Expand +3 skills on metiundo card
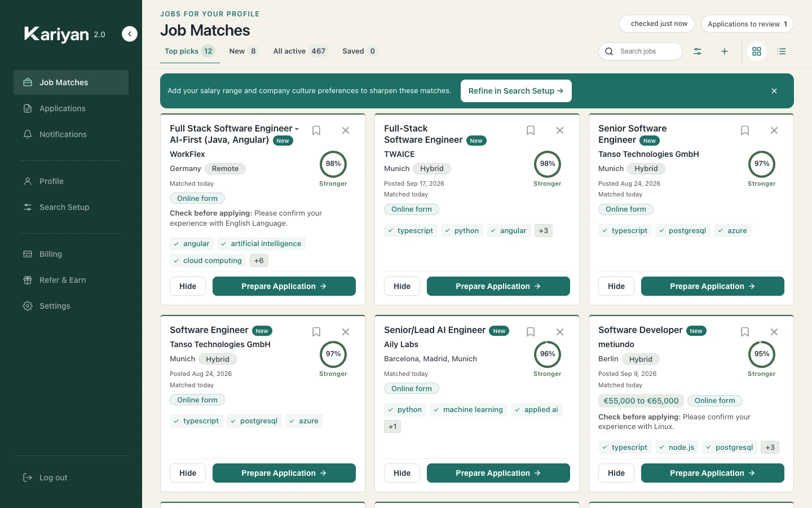The width and height of the screenshot is (812, 508). [770, 448]
